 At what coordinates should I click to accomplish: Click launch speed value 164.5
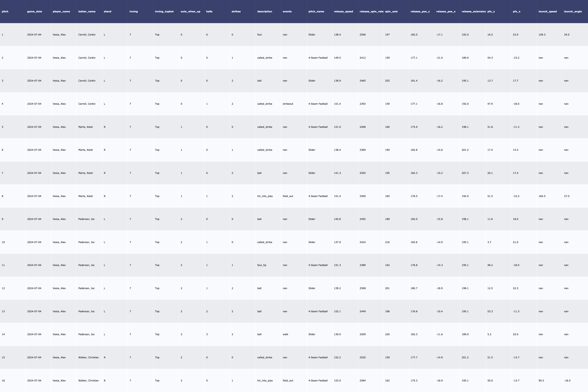pos(542,196)
